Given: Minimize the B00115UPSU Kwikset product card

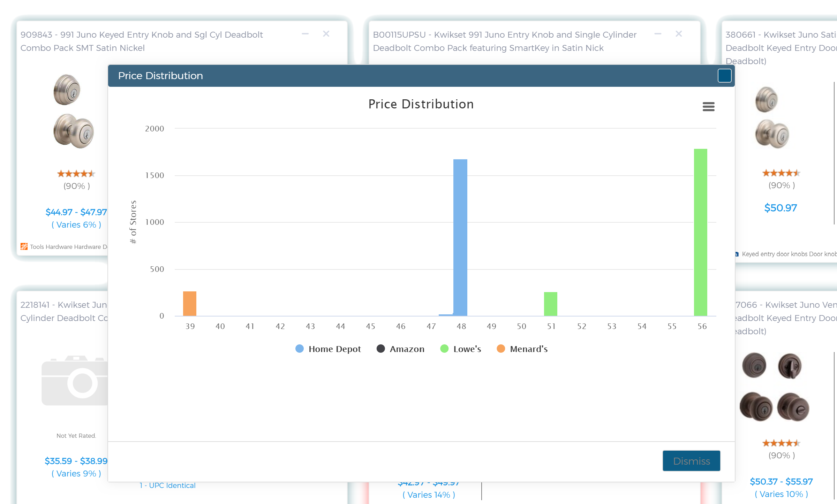Looking at the screenshot, I should (x=658, y=34).
